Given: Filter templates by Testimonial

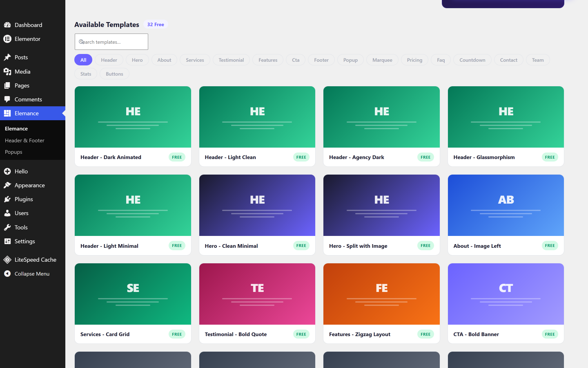Looking at the screenshot, I should [231, 60].
